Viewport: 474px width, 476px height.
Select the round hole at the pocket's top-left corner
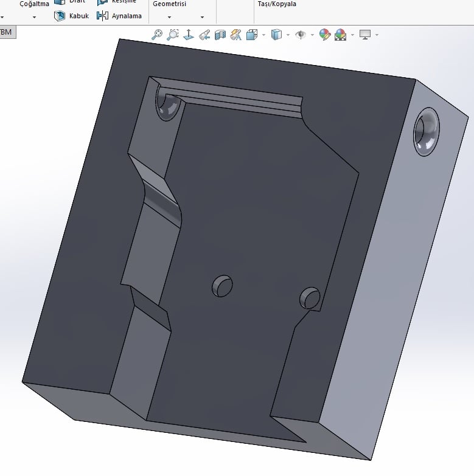point(168,104)
